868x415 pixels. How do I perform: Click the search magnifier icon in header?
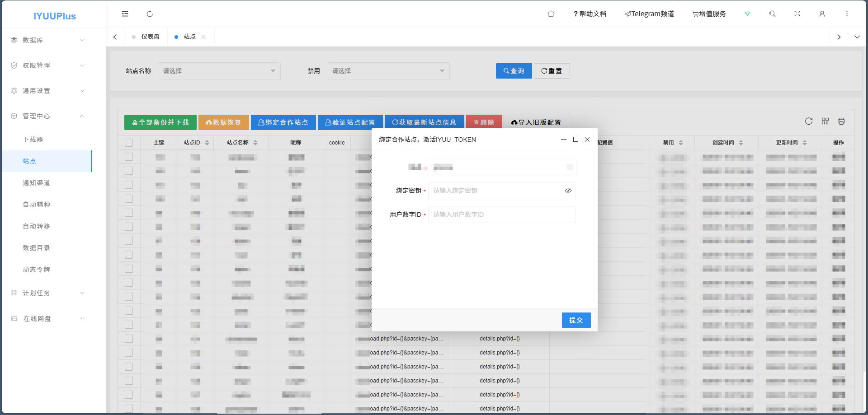[x=772, y=14]
